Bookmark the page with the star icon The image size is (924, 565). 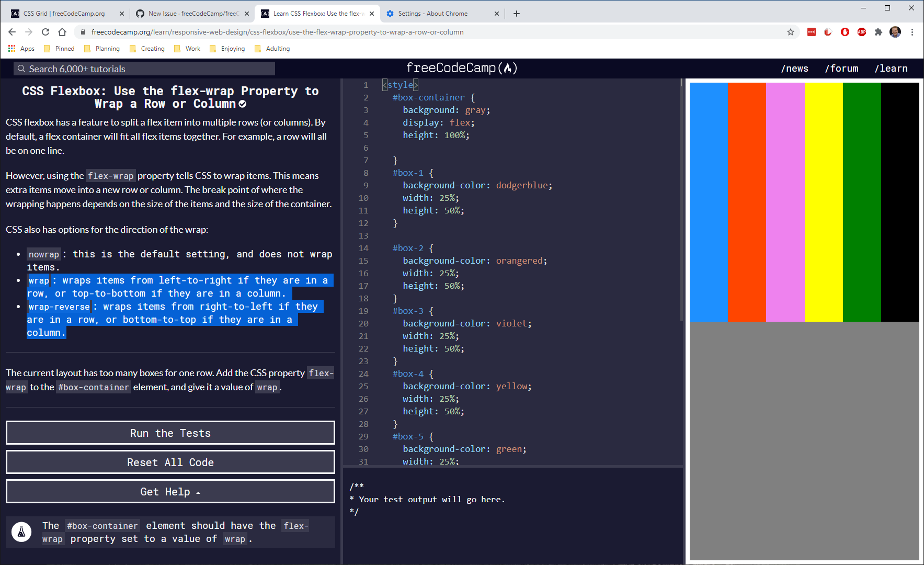click(x=791, y=32)
